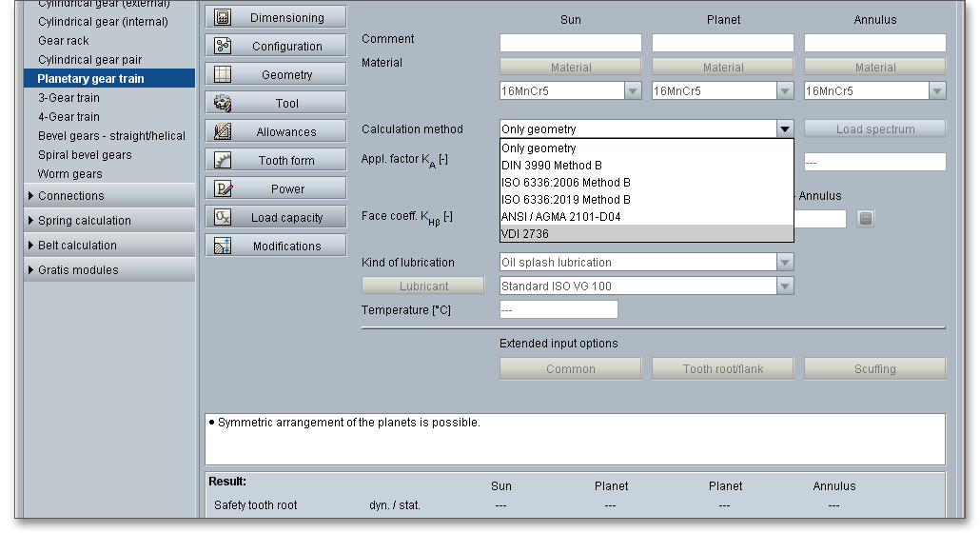Image resolution: width=980 pixels, height=533 pixels.
Task: Click the Sun Material button
Action: pyautogui.click(x=571, y=68)
